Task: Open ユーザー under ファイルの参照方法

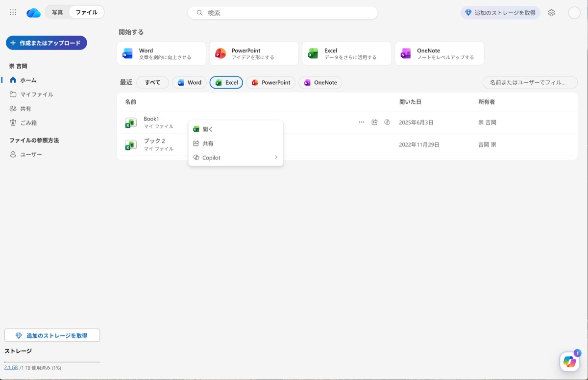Action: (31, 154)
